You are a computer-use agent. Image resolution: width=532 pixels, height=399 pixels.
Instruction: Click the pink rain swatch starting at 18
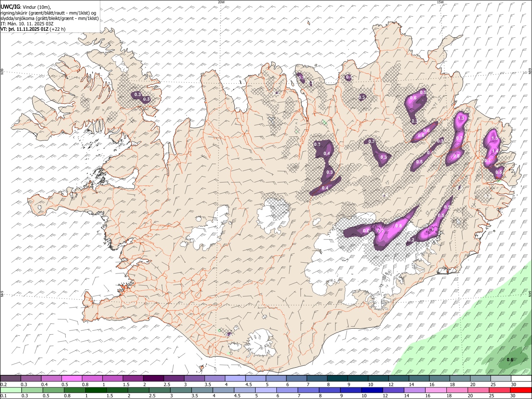(x=456, y=390)
